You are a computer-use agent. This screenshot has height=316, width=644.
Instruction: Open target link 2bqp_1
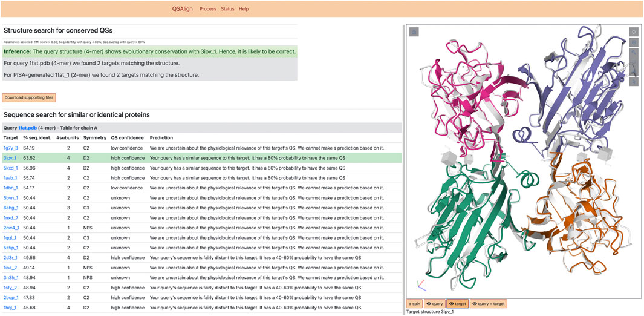[11, 297]
